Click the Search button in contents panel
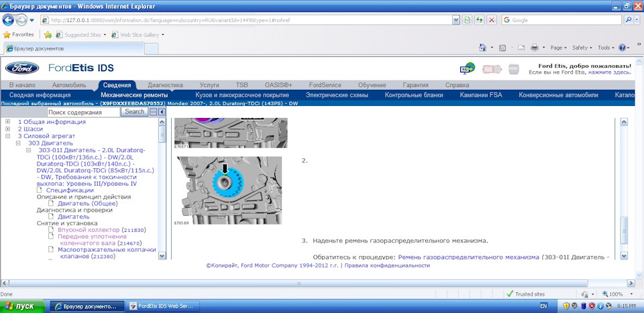The image size is (644, 313). click(134, 111)
